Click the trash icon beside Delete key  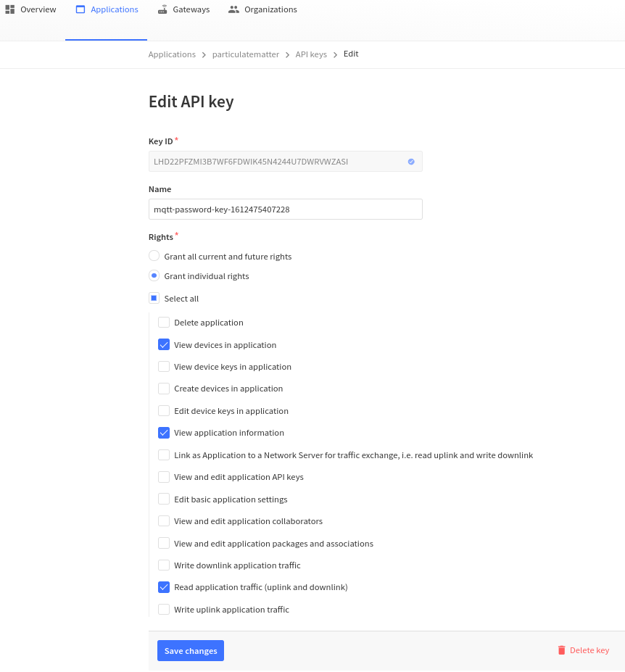tap(561, 650)
